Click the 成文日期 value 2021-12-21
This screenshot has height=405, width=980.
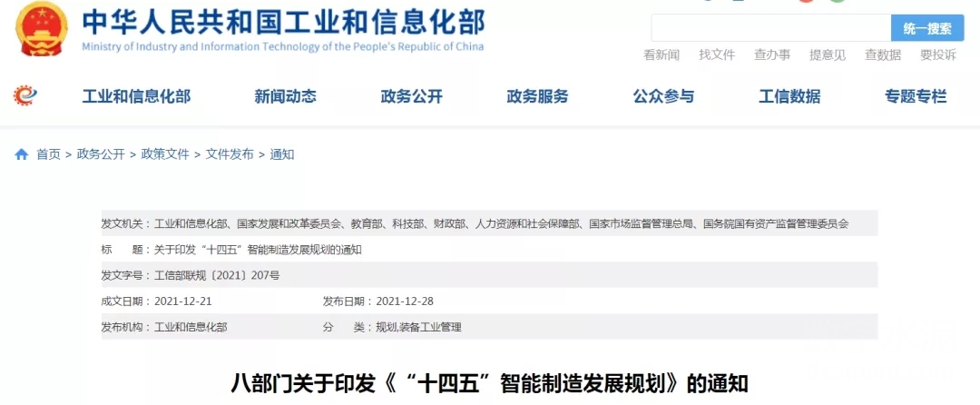pyautogui.click(x=182, y=301)
